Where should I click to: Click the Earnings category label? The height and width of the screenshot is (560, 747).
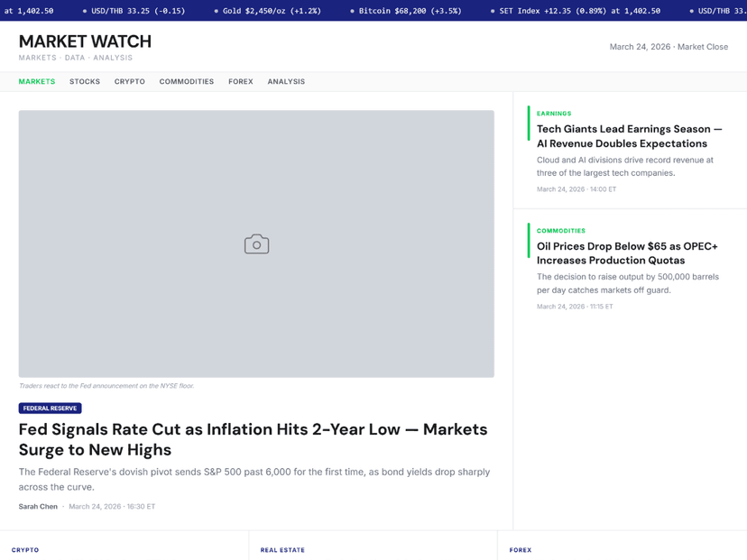tap(554, 114)
